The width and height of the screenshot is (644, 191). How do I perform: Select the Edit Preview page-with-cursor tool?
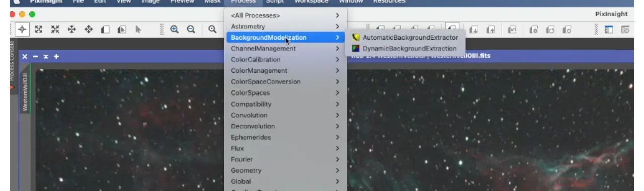pyautogui.click(x=122, y=30)
